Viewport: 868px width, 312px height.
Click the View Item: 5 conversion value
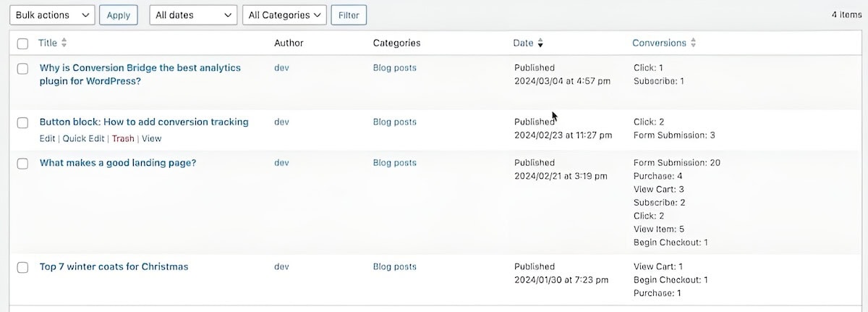(x=658, y=229)
